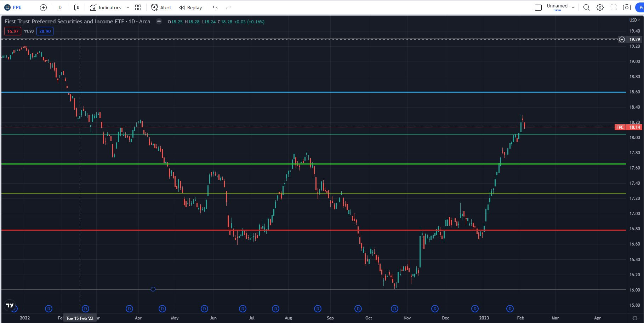Open the layout setup square icon

538,7
